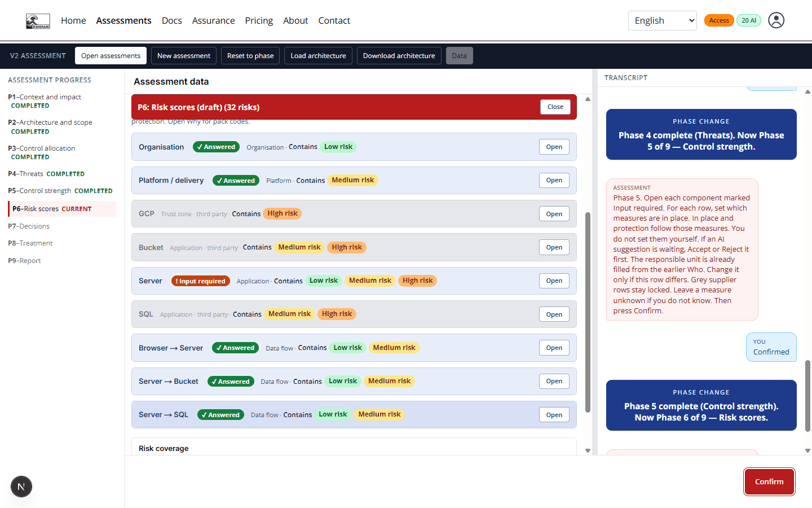Viewport: 812px width, 508px height.
Task: Start a New assessment
Action: pos(184,56)
